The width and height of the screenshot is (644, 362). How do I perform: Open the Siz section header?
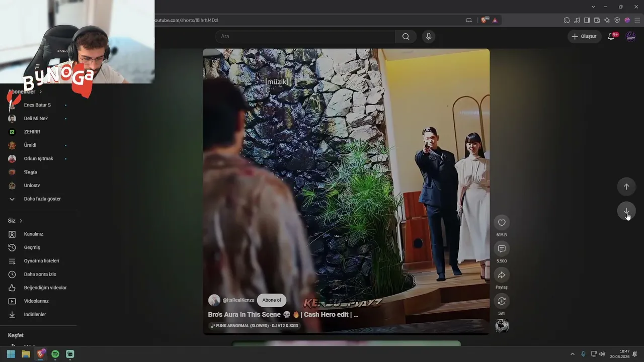click(x=15, y=221)
